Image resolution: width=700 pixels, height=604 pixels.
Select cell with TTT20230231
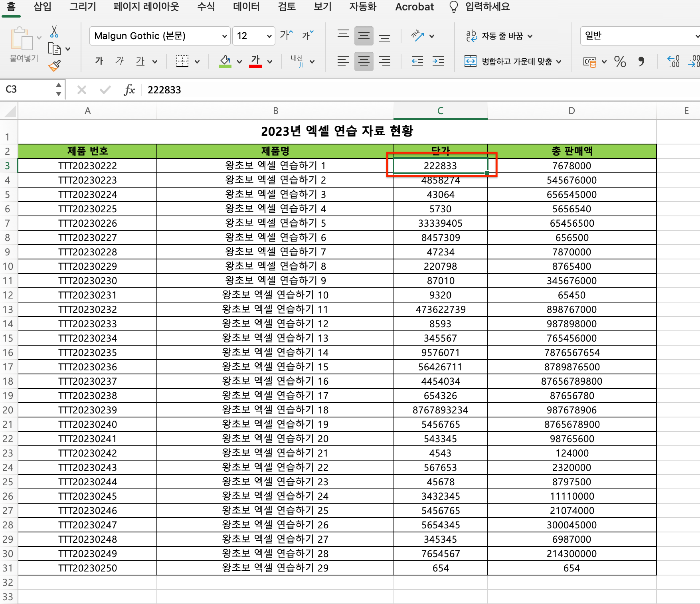pos(88,295)
